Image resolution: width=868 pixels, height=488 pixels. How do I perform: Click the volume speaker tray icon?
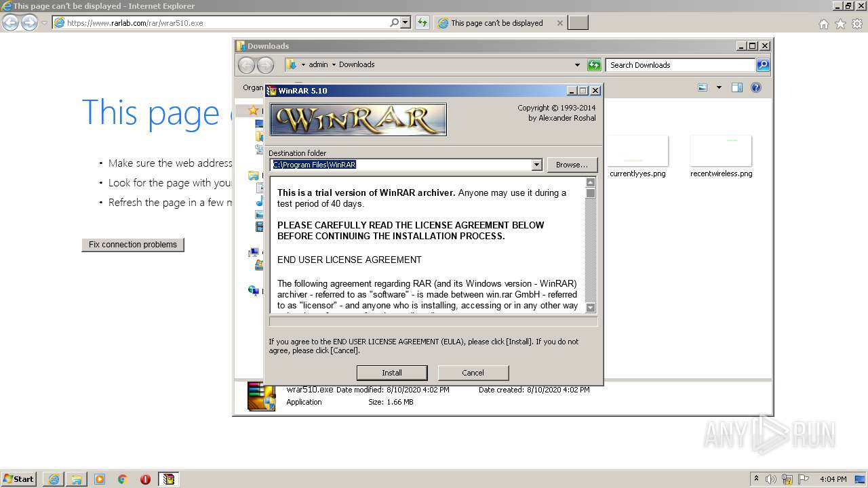click(772, 479)
